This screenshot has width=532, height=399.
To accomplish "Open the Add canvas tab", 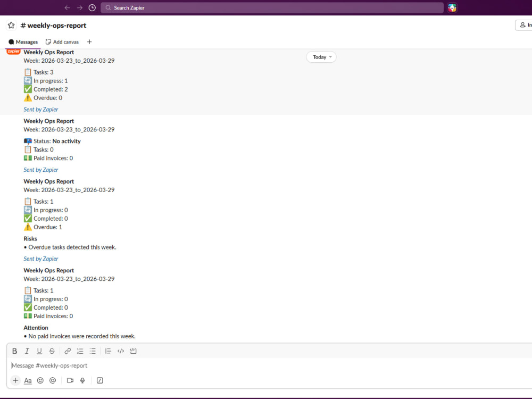I will pos(62,42).
